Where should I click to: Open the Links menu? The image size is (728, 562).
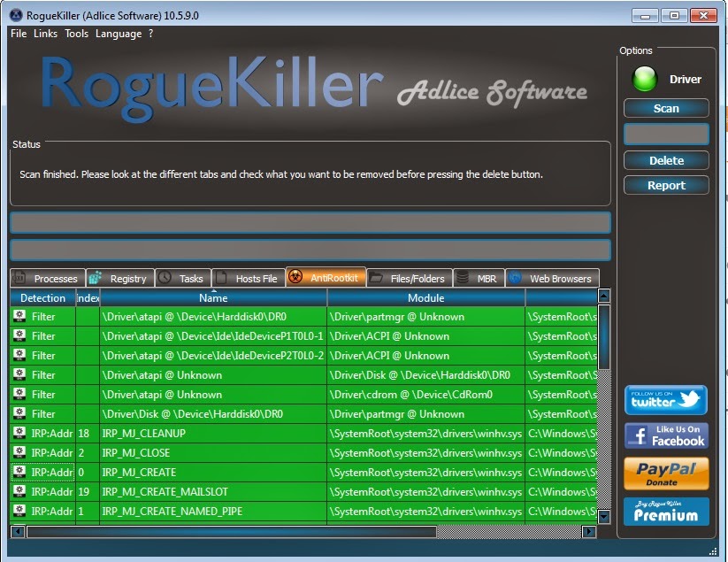click(45, 34)
